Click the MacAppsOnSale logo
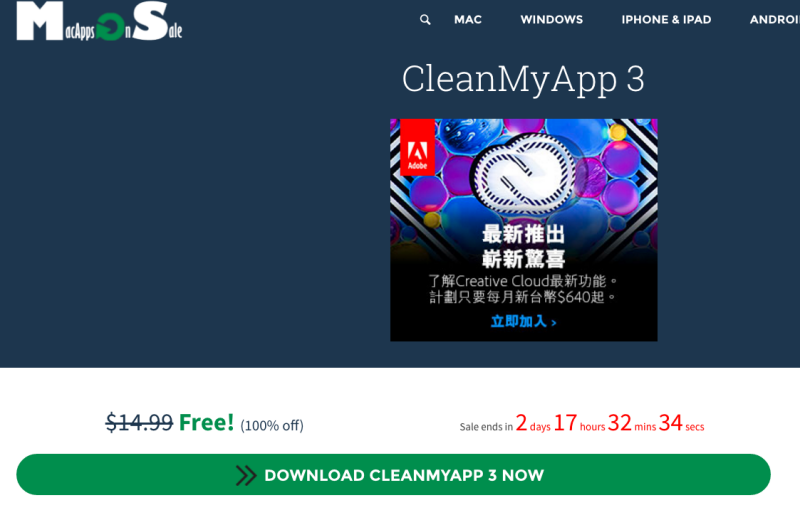 point(99,21)
